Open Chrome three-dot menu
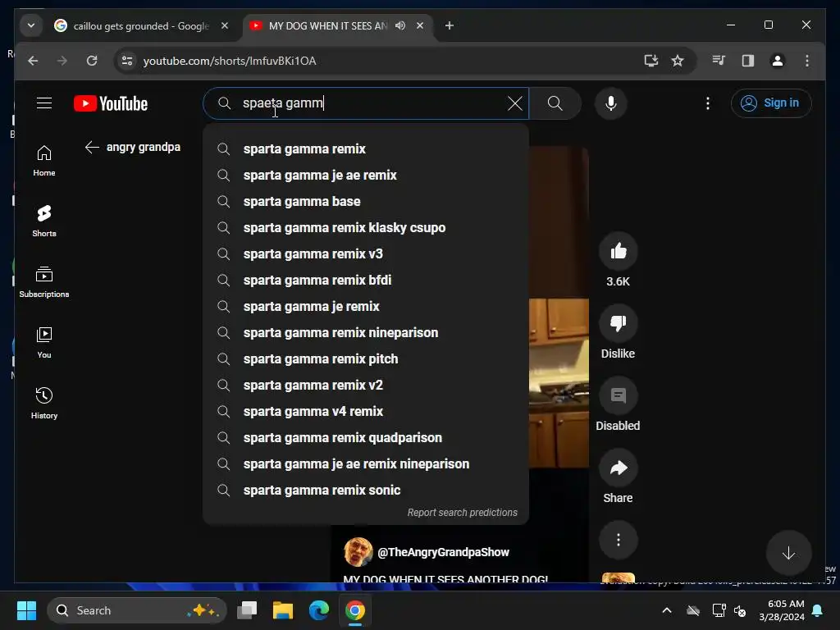Viewport: 840px width, 630px height. tap(807, 61)
